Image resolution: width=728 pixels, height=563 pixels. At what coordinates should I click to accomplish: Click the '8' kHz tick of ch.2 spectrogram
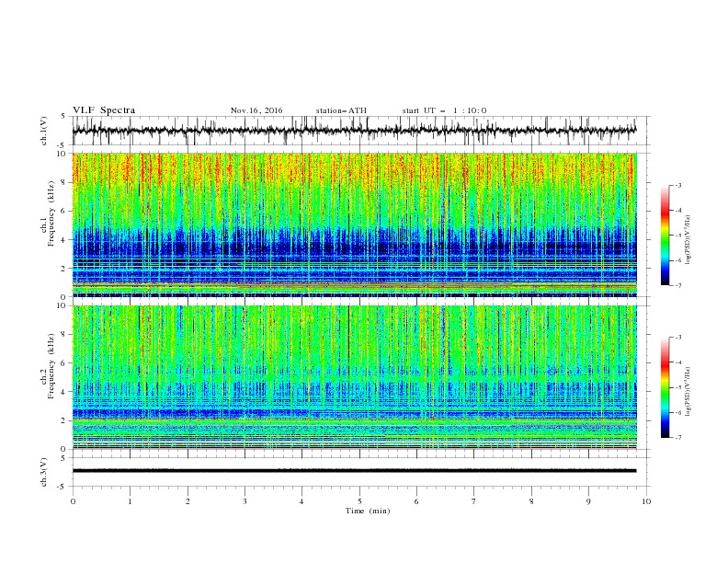coord(64,335)
